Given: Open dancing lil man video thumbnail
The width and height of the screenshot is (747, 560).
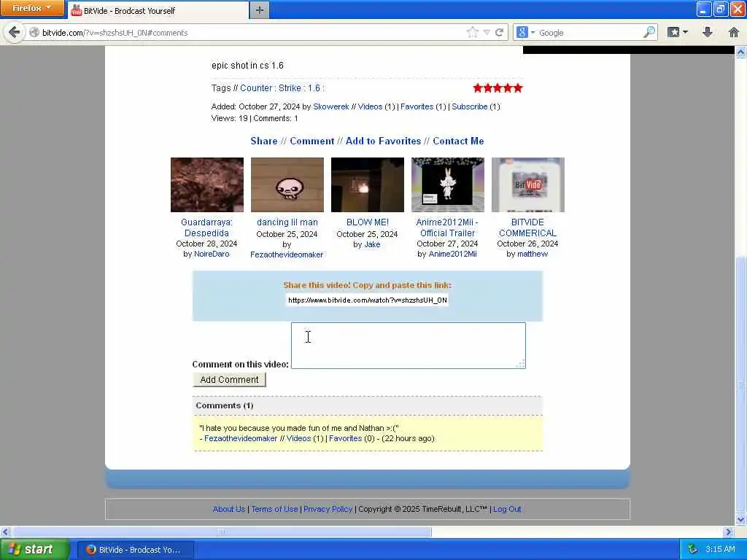Looking at the screenshot, I should pos(287,184).
